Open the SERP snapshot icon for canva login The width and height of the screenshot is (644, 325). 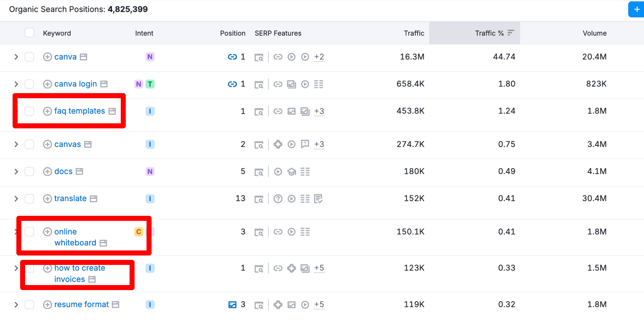click(259, 84)
